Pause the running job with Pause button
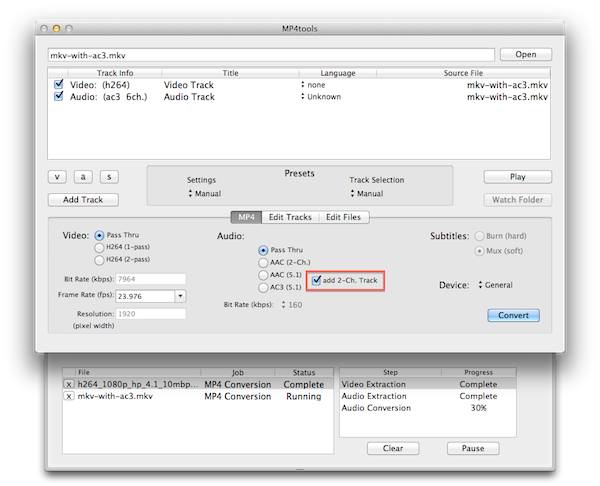 coord(473,448)
